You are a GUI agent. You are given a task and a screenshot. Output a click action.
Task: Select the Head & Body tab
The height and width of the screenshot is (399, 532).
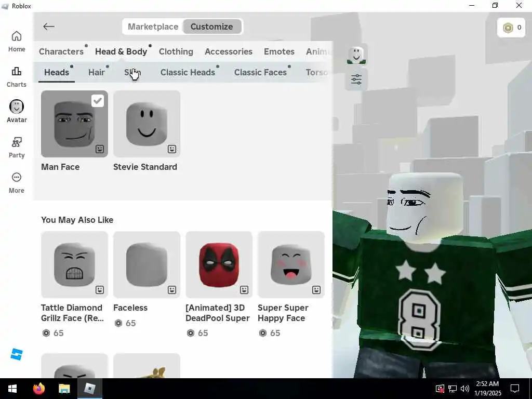[121, 51]
